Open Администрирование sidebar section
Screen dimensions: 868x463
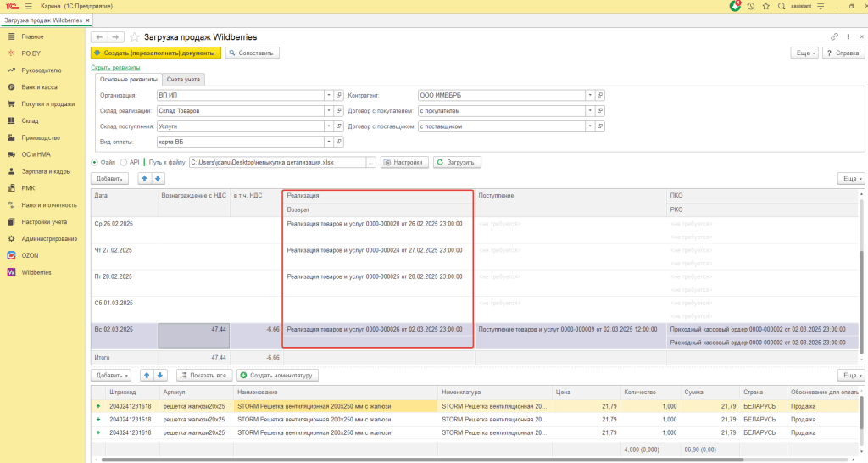49,238
